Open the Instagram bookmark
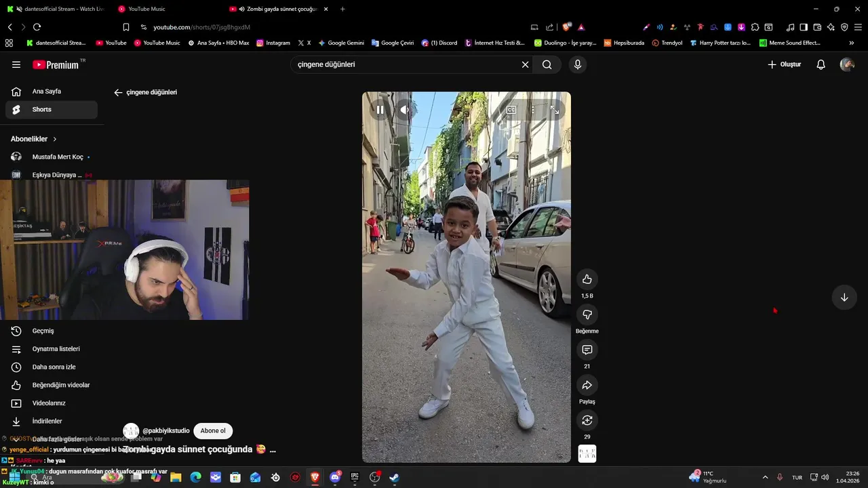Screen dimensions: 868x488 coord(273,43)
